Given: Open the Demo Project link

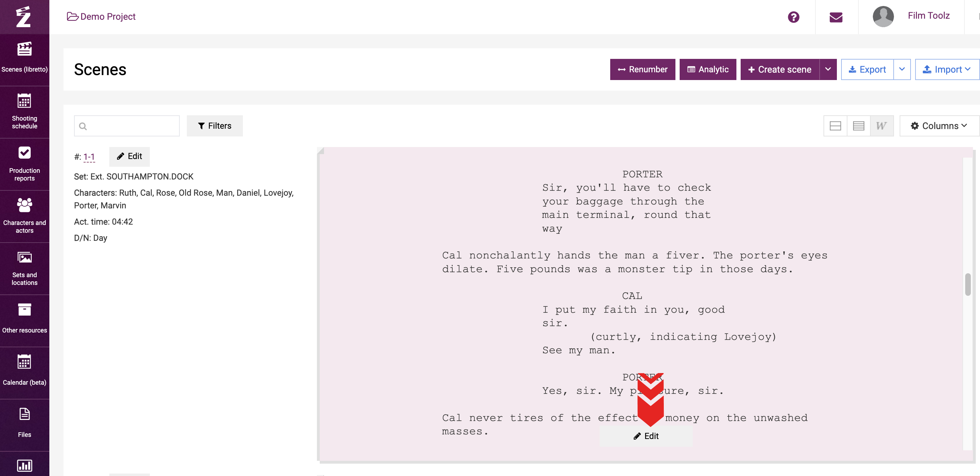Looking at the screenshot, I should pyautogui.click(x=101, y=17).
